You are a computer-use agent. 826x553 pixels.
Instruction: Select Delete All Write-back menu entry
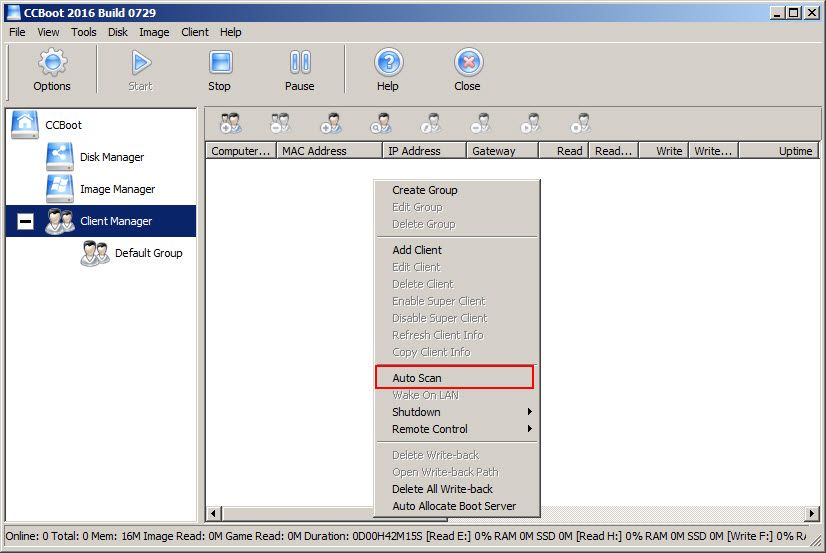click(x=457, y=489)
